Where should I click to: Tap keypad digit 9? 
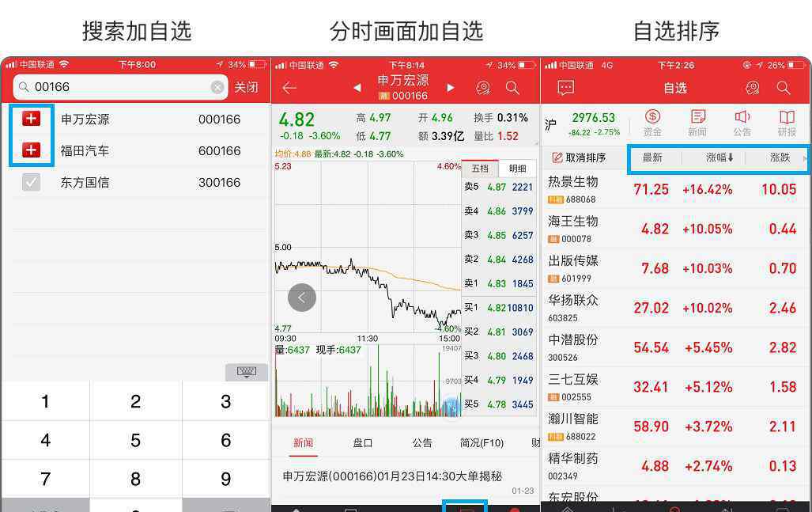[226, 479]
